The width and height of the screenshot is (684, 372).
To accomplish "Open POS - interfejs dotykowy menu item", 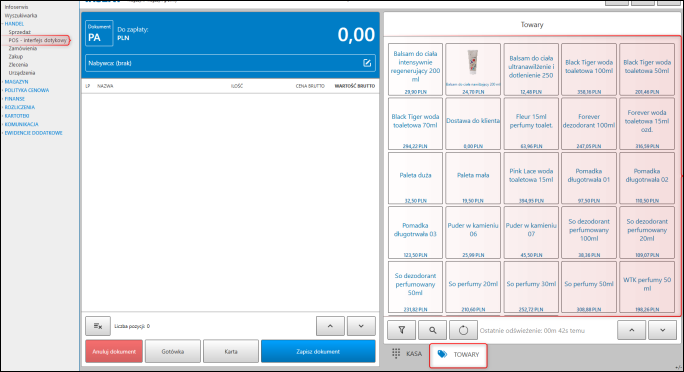I will pos(38,40).
